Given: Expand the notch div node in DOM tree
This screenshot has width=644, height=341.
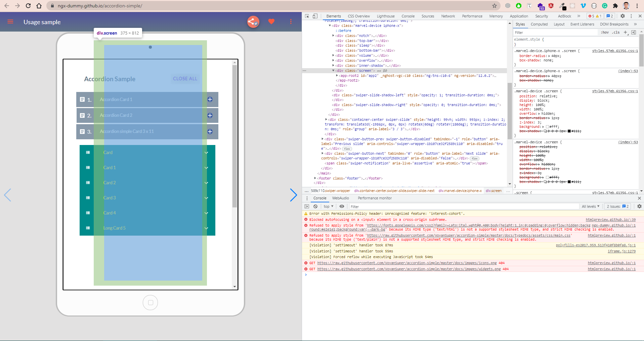Looking at the screenshot, I should click(333, 36).
